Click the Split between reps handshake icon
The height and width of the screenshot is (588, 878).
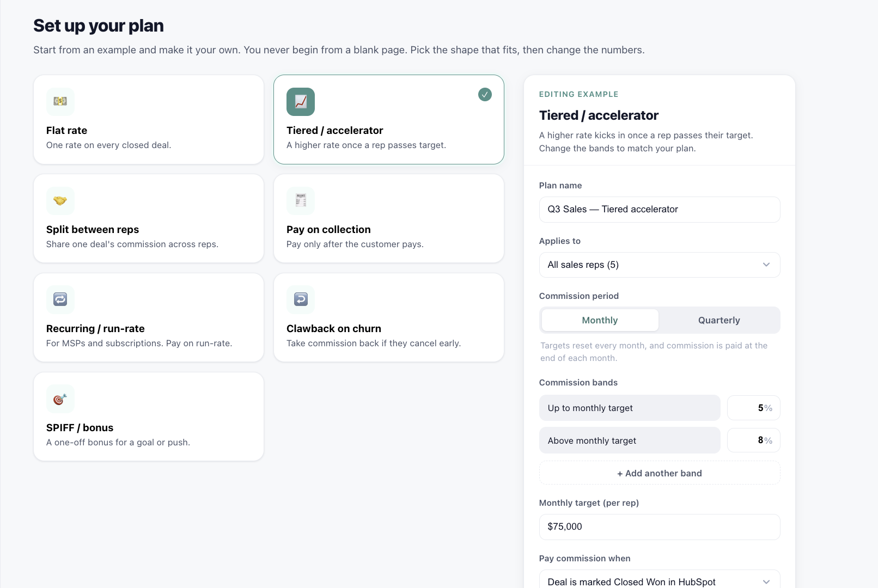(x=60, y=201)
